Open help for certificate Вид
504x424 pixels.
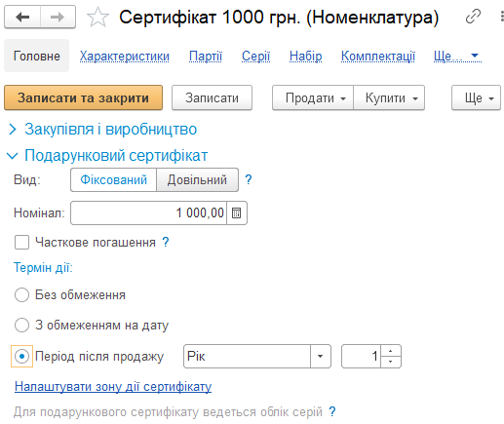coord(249,179)
